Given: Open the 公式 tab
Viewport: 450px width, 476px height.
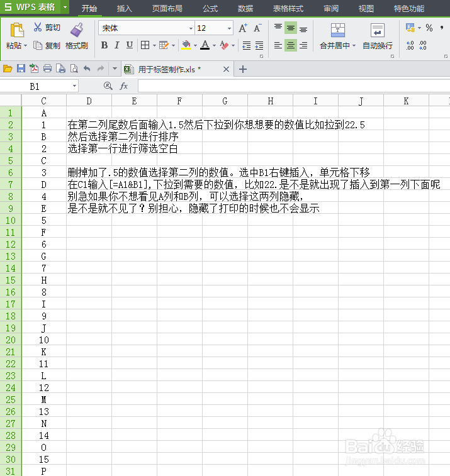Looking at the screenshot, I should [x=210, y=8].
